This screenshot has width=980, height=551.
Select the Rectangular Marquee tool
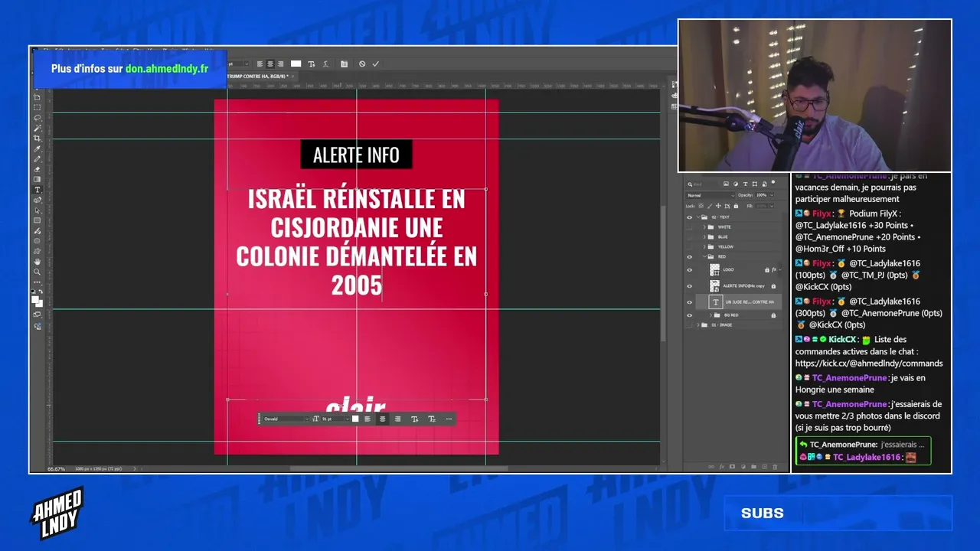click(x=37, y=108)
